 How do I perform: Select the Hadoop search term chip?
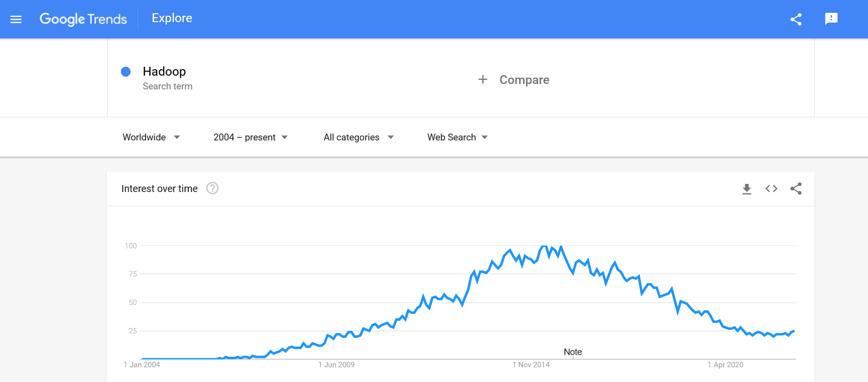(x=164, y=71)
